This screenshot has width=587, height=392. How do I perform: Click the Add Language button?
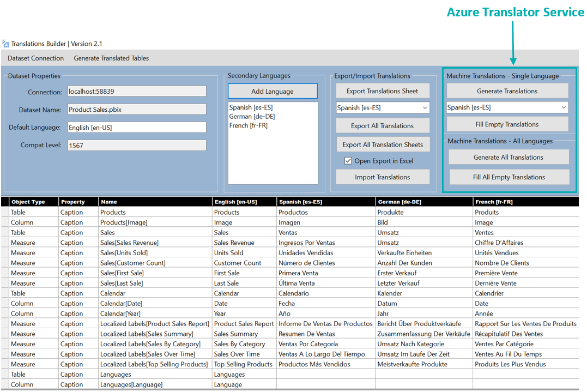click(x=273, y=92)
